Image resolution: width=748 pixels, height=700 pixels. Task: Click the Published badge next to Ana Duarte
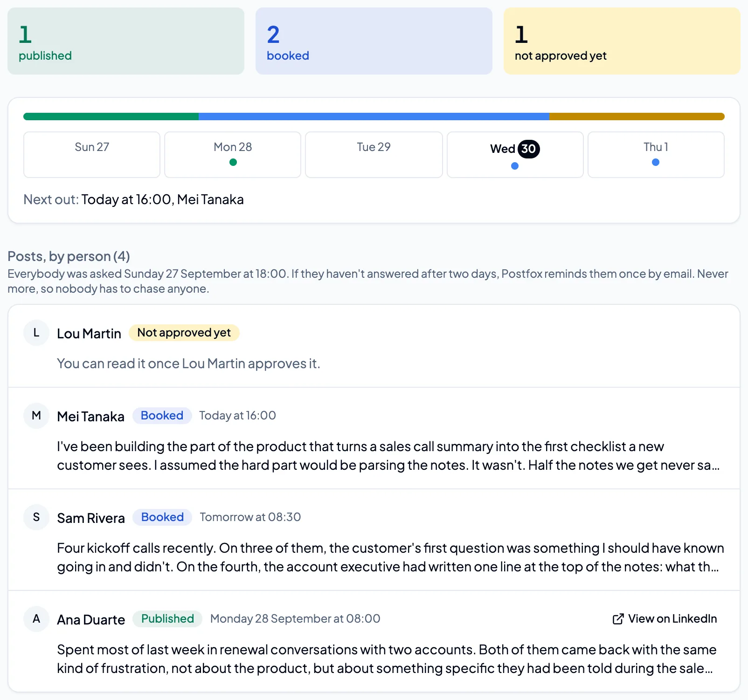point(167,619)
